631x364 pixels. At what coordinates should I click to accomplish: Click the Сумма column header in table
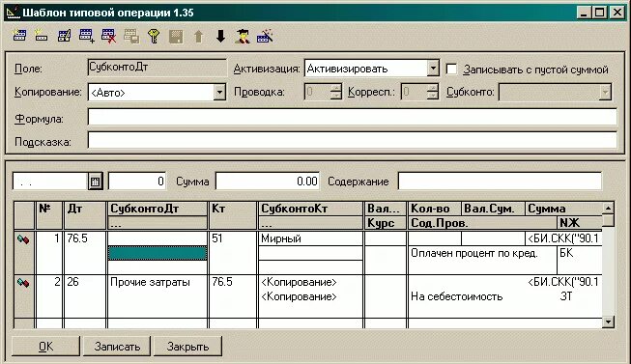coord(563,209)
